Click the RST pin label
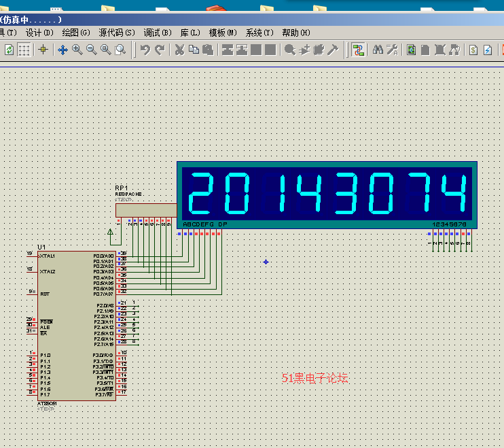Image resolution: width=504 pixels, height=448 pixels. pyautogui.click(x=45, y=294)
